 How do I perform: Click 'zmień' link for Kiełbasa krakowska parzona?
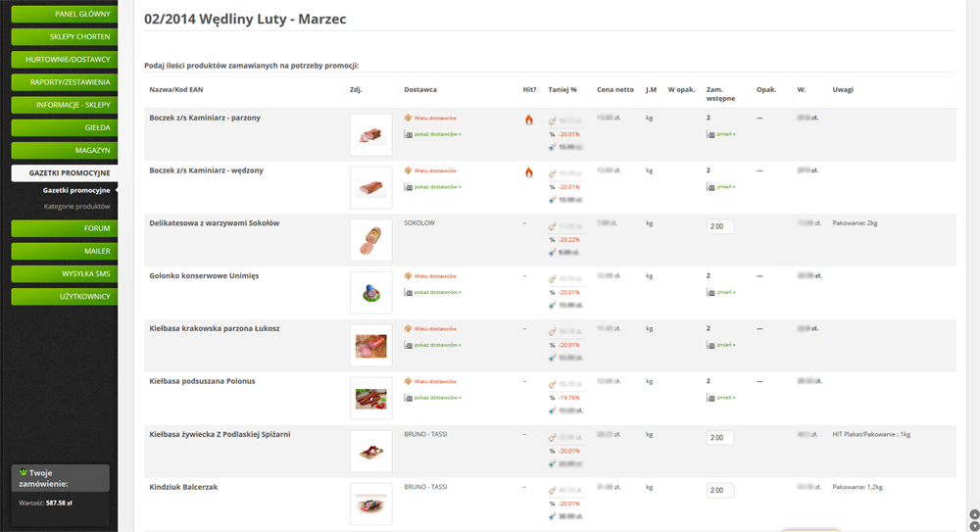(x=725, y=345)
